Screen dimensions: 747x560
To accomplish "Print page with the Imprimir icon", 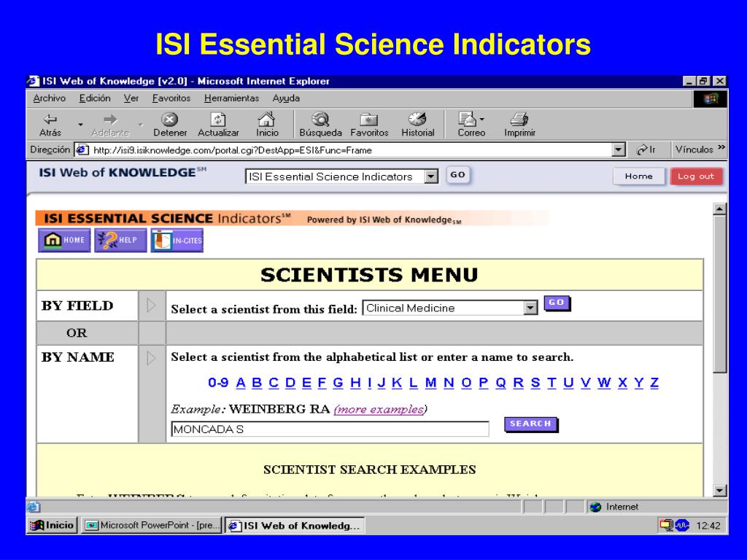I will (519, 119).
